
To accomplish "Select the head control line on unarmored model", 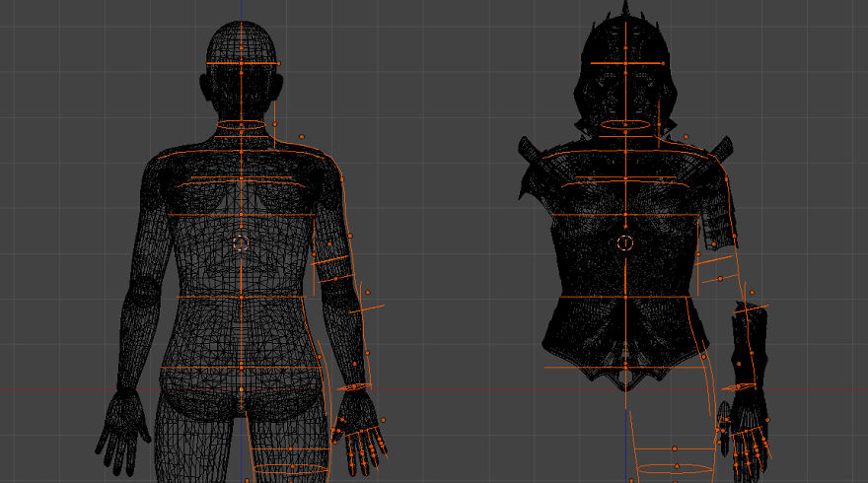I will 241,64.
